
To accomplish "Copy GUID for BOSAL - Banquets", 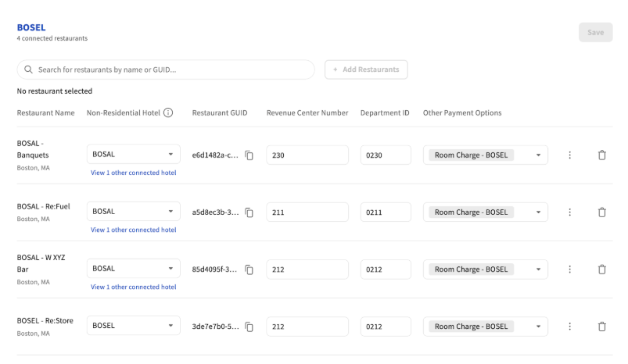I will pyautogui.click(x=249, y=155).
